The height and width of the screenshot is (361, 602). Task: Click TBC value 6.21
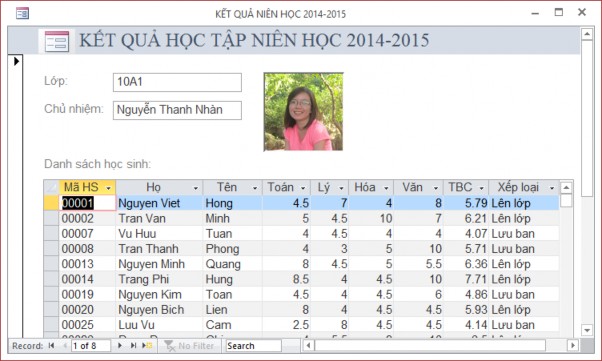(x=466, y=218)
